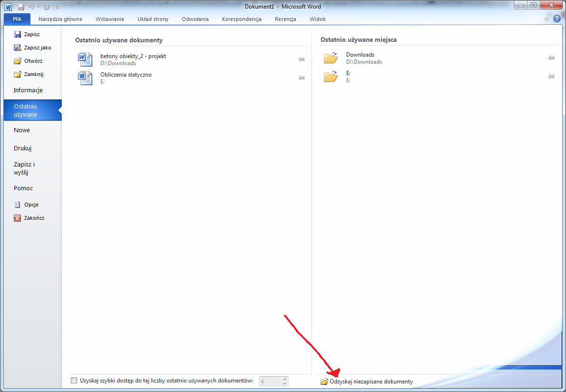Open Word Help with question mark icon
Viewport: 566px width, 392px height.
tap(557, 19)
